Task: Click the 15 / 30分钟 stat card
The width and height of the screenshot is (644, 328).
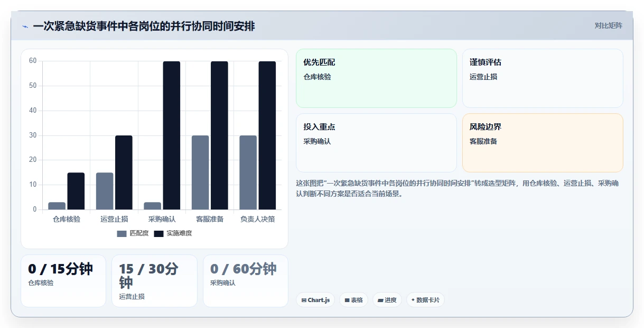Action: coord(154,281)
